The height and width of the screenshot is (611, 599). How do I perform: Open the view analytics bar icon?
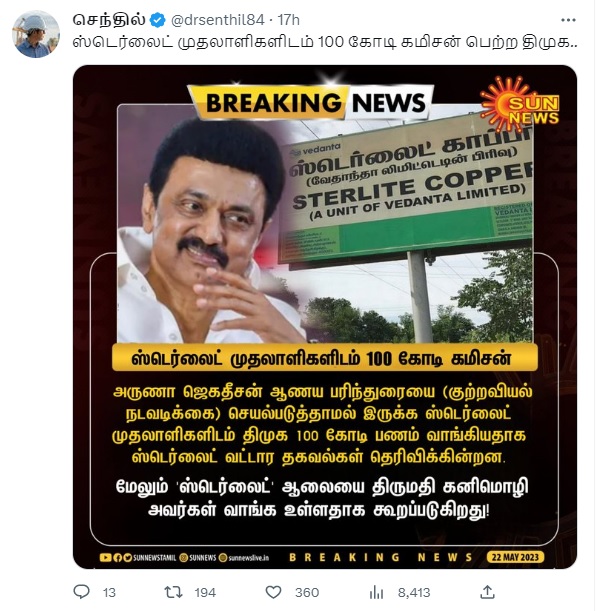376,592
